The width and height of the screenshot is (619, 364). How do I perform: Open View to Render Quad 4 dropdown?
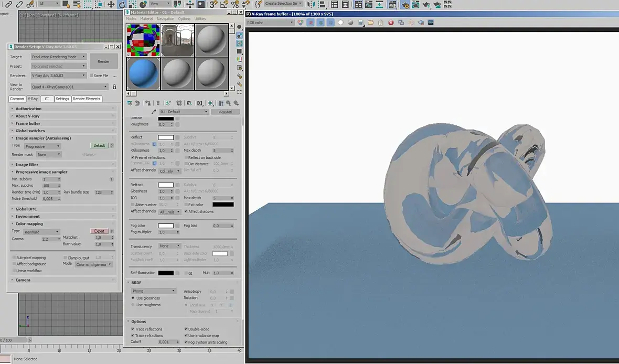69,87
